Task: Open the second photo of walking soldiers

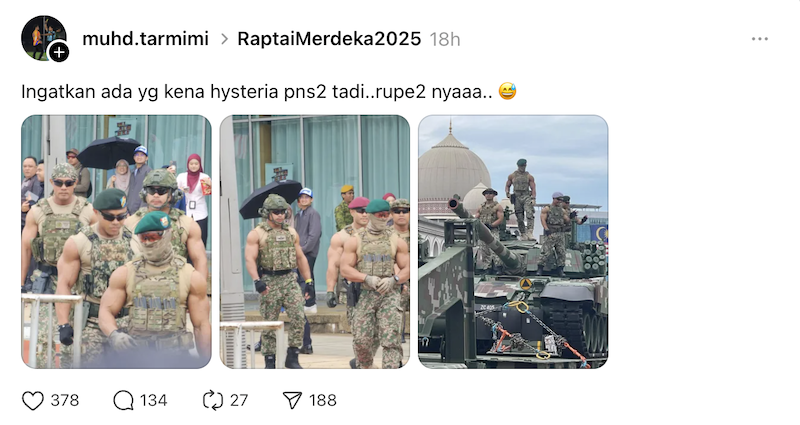Action: 315,241
